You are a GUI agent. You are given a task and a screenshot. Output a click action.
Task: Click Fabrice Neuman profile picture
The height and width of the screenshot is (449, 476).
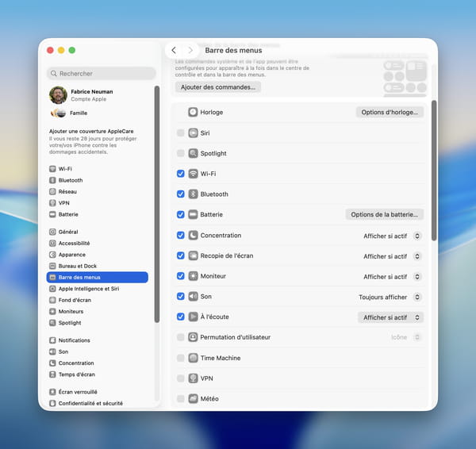click(58, 95)
